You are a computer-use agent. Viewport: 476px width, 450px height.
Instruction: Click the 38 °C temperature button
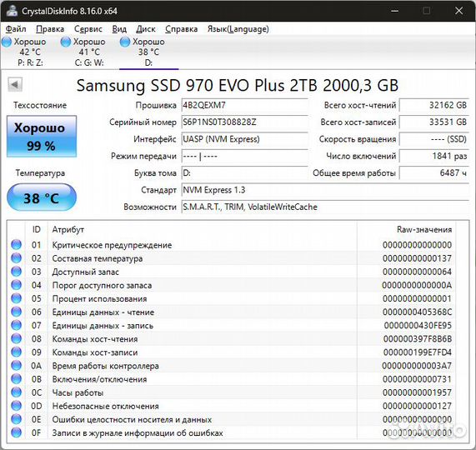[42, 197]
